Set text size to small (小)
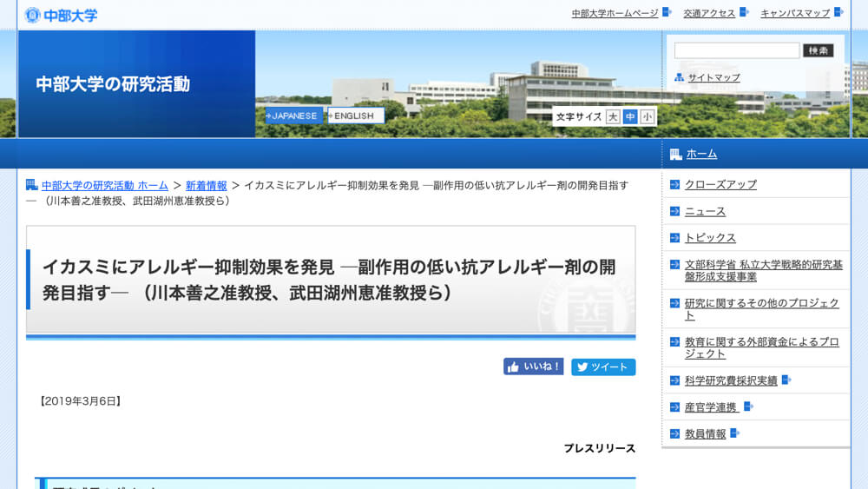The width and height of the screenshot is (868, 489). 648,116
